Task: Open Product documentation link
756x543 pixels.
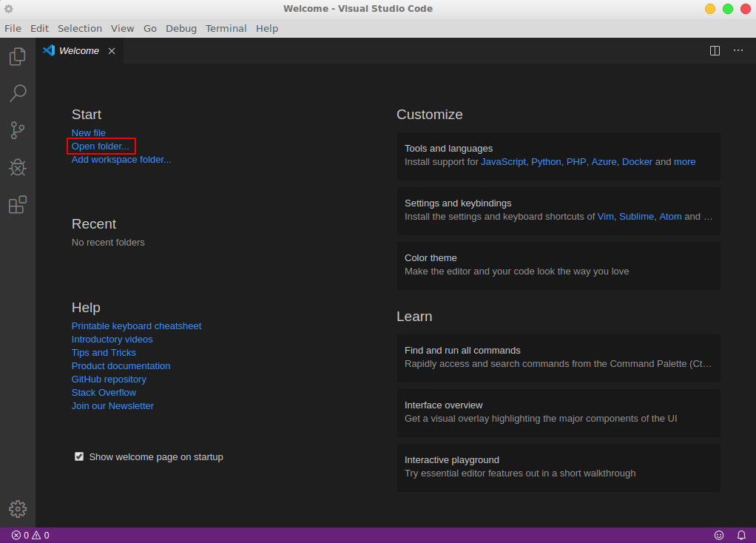Action: (121, 366)
